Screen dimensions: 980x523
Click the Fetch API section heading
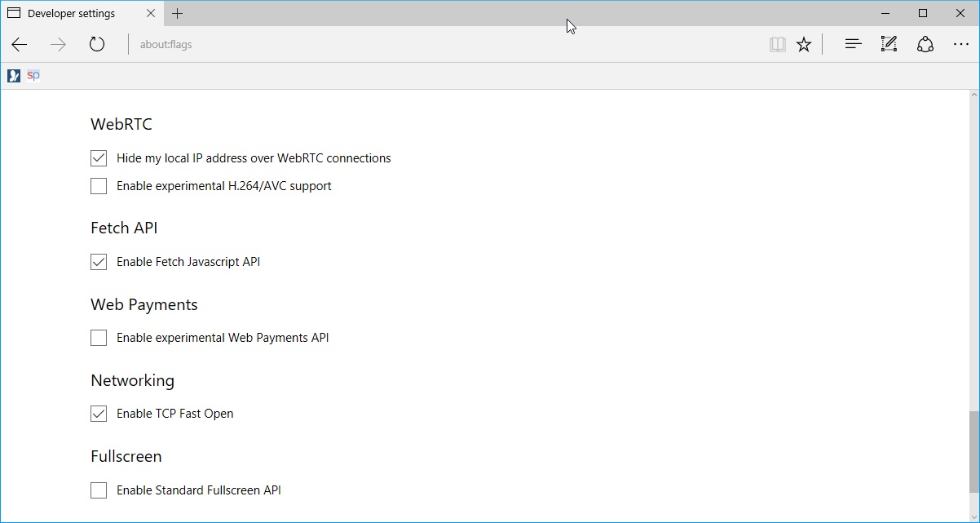click(x=124, y=228)
